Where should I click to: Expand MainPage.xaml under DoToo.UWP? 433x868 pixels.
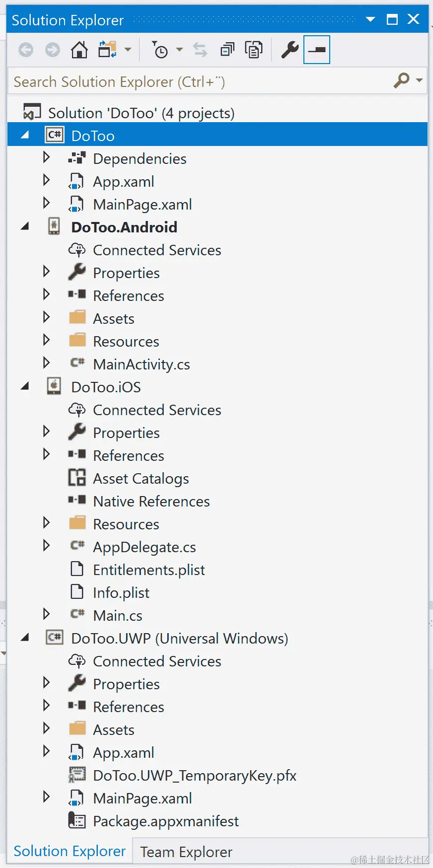(x=47, y=797)
